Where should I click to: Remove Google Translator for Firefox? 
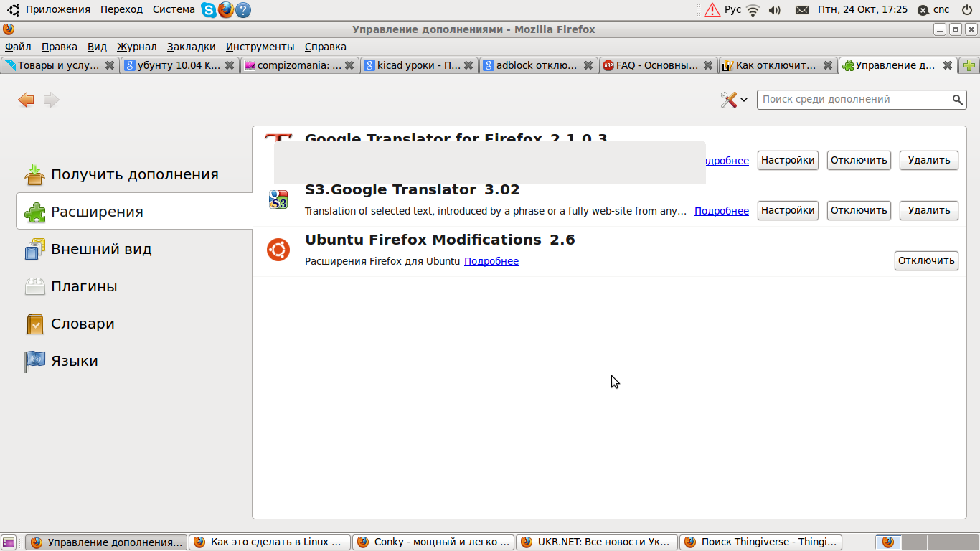(929, 160)
